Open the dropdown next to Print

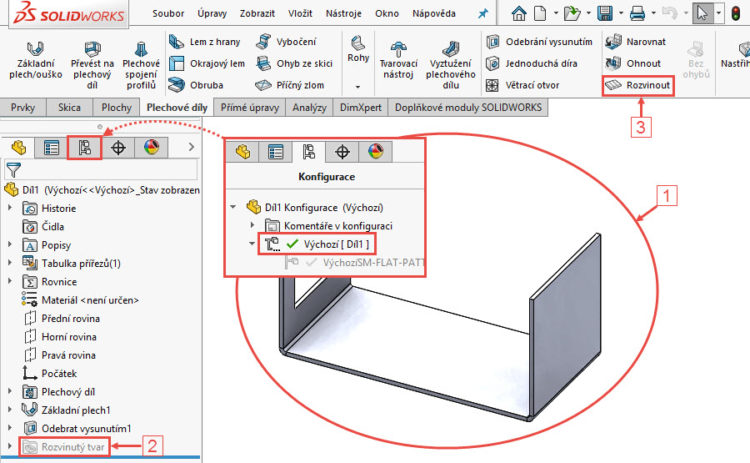pos(653,13)
